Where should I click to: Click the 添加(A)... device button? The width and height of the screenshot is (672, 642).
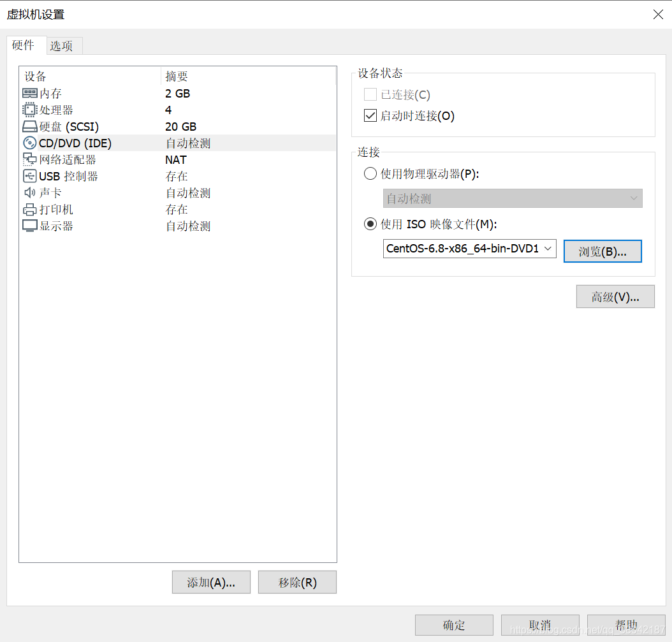(211, 581)
